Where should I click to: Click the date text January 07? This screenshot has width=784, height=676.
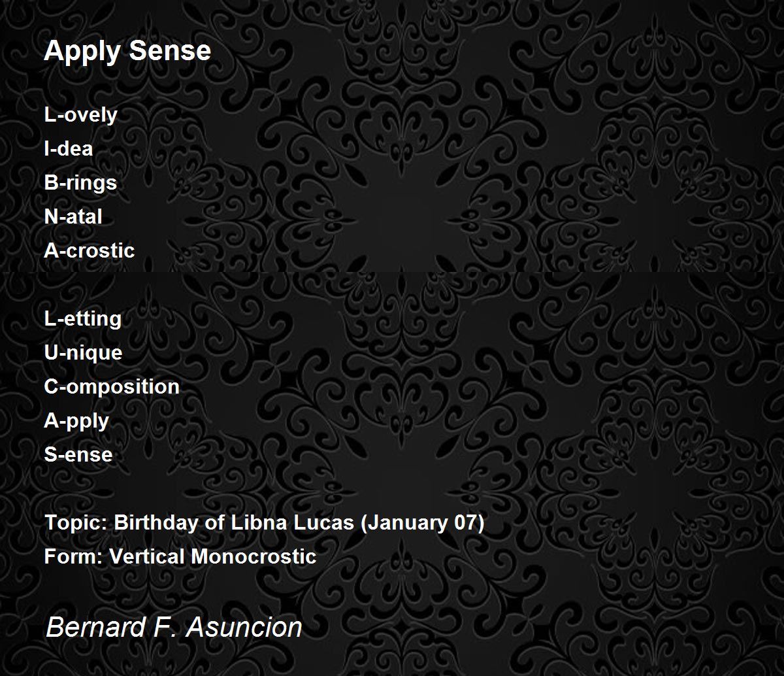[423, 523]
